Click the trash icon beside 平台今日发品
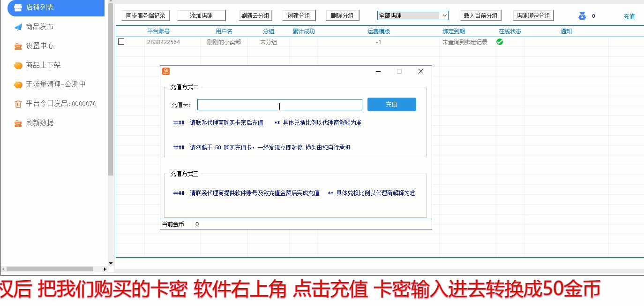This screenshot has height=306, width=644. 18,104
